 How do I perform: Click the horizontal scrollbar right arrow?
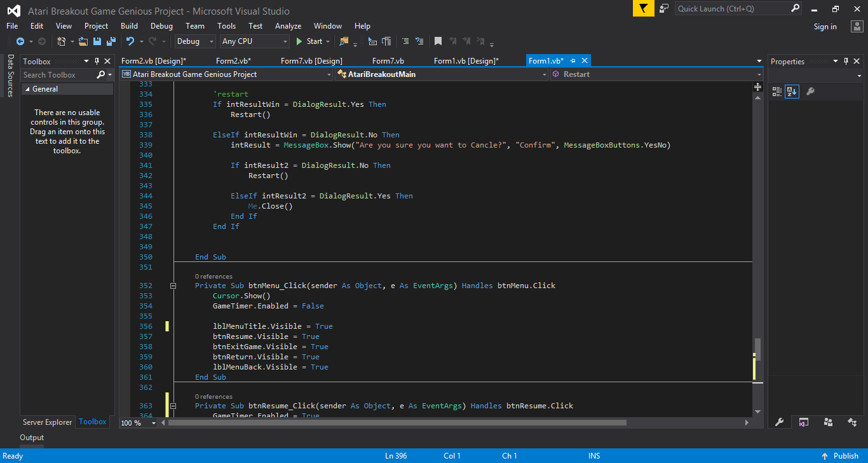tap(747, 422)
